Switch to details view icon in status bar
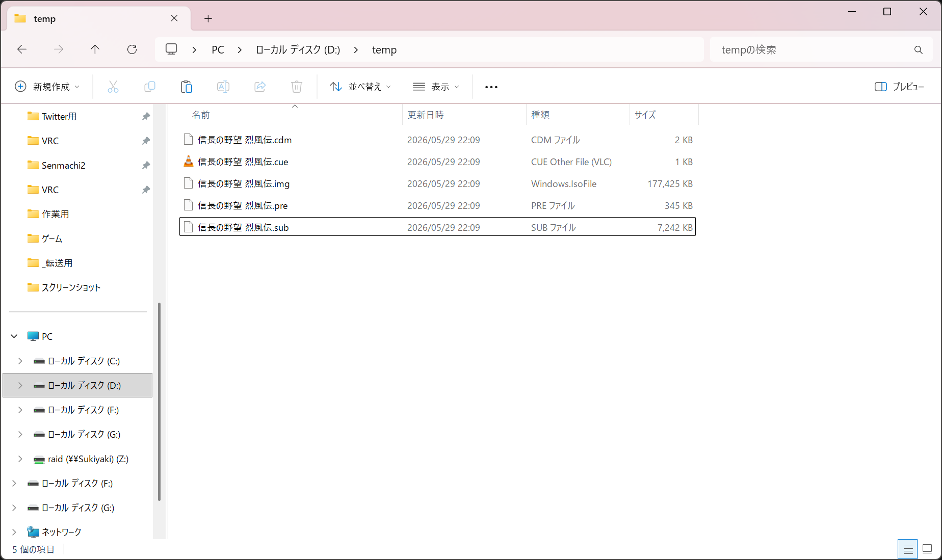Image resolution: width=942 pixels, height=560 pixels. (x=908, y=549)
